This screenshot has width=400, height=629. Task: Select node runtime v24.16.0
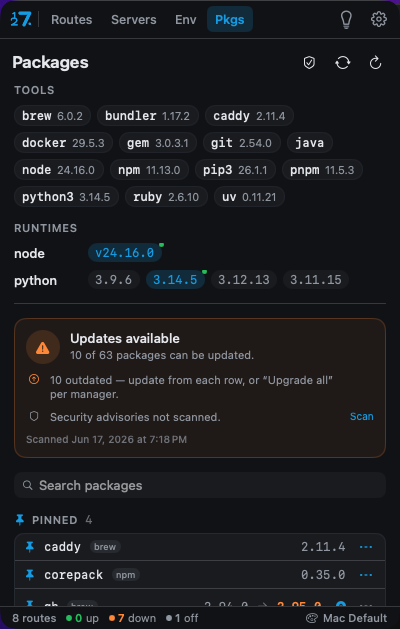coord(125,253)
